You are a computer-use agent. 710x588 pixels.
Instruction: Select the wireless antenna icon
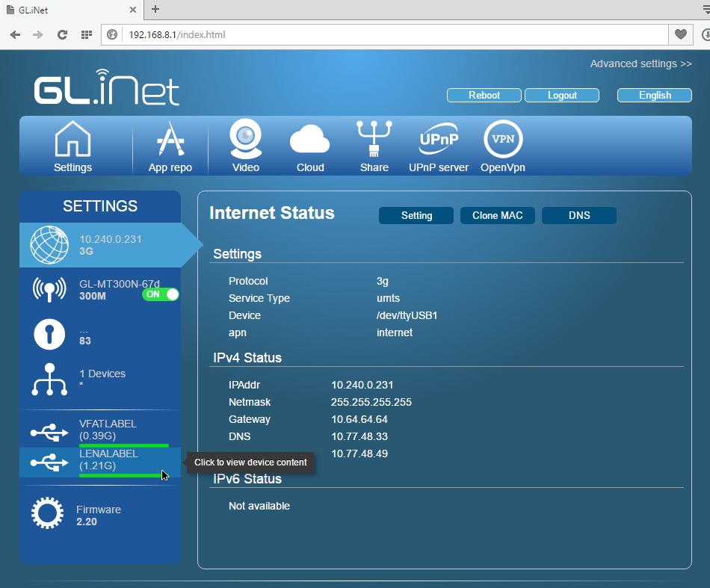[49, 290]
